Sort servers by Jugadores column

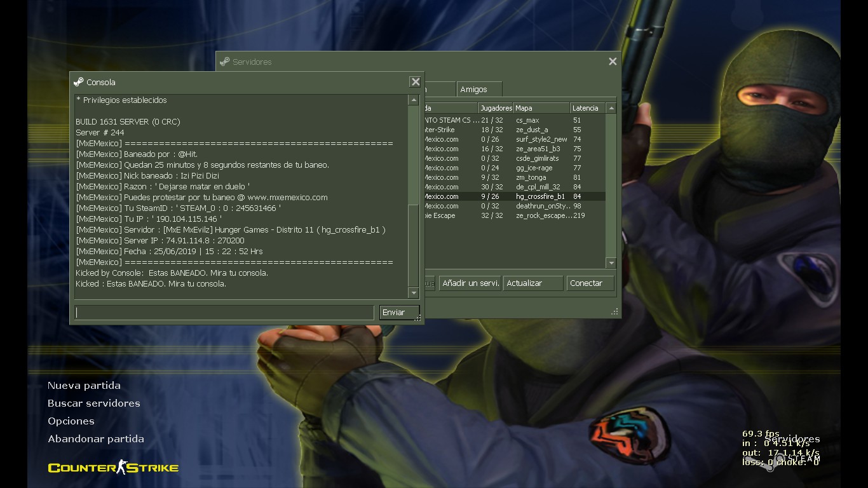(x=496, y=108)
